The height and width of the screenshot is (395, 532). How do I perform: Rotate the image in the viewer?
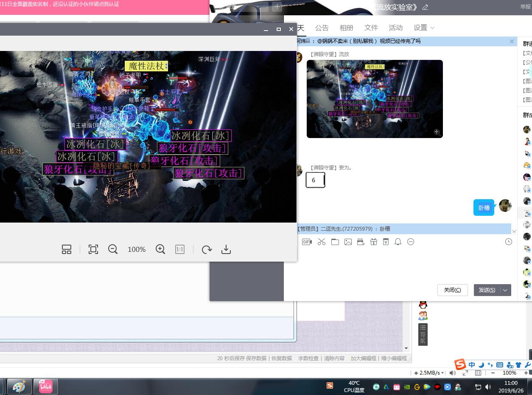click(x=207, y=249)
